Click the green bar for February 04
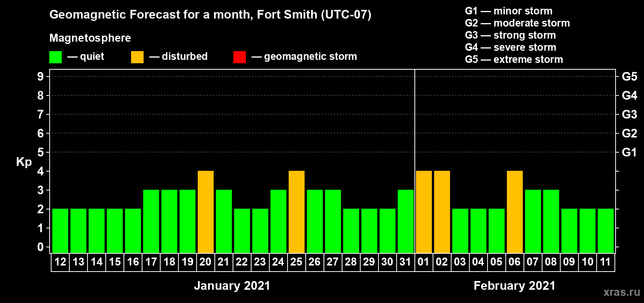This screenshot has width=644, height=303. (478, 231)
